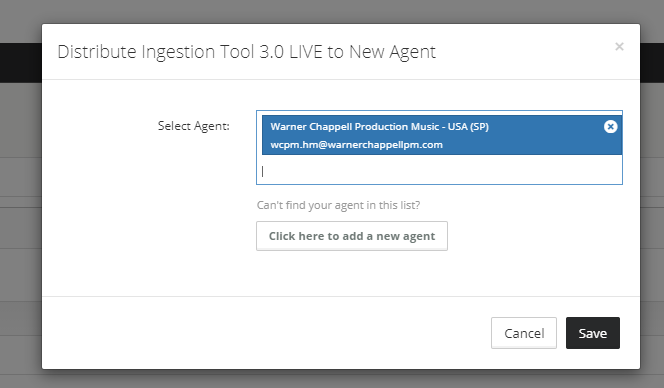
Task: Click the blue border of the agent box
Action: pyautogui.click(x=439, y=184)
